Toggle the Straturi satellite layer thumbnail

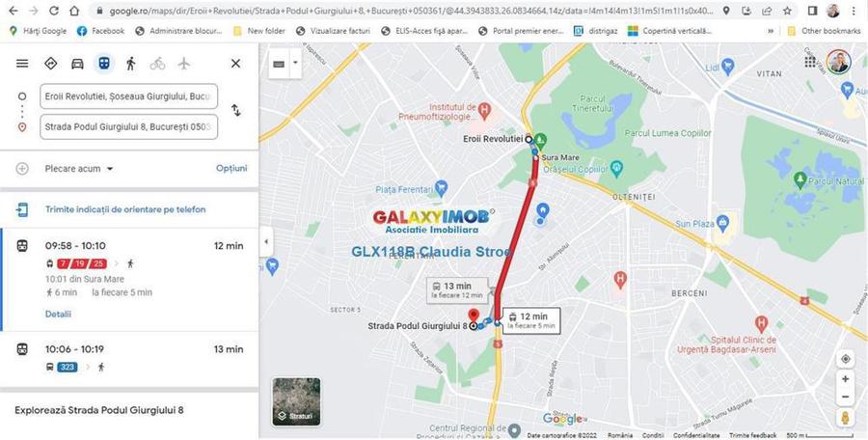pyautogui.click(x=296, y=401)
